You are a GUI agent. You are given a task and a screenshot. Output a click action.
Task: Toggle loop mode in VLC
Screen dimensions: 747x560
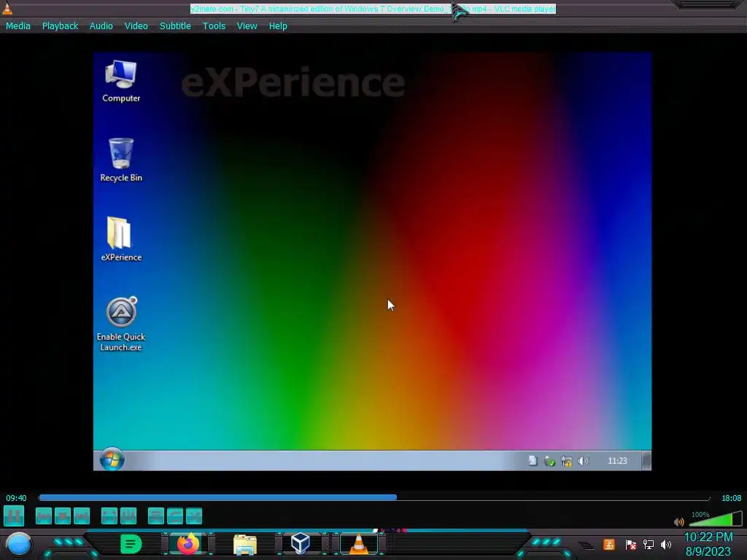click(x=175, y=516)
